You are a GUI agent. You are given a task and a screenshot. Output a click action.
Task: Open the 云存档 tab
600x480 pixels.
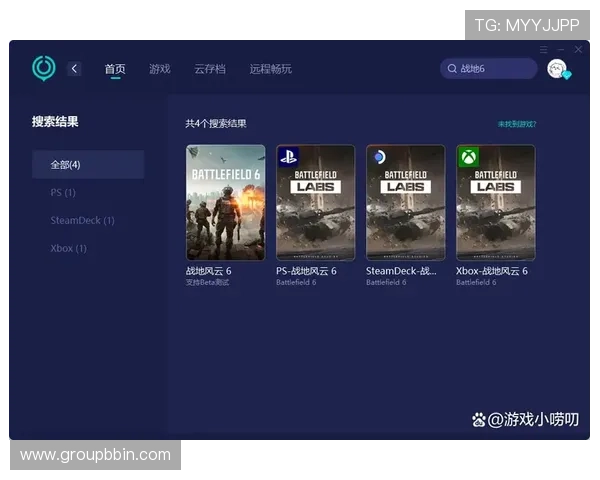[x=210, y=69]
